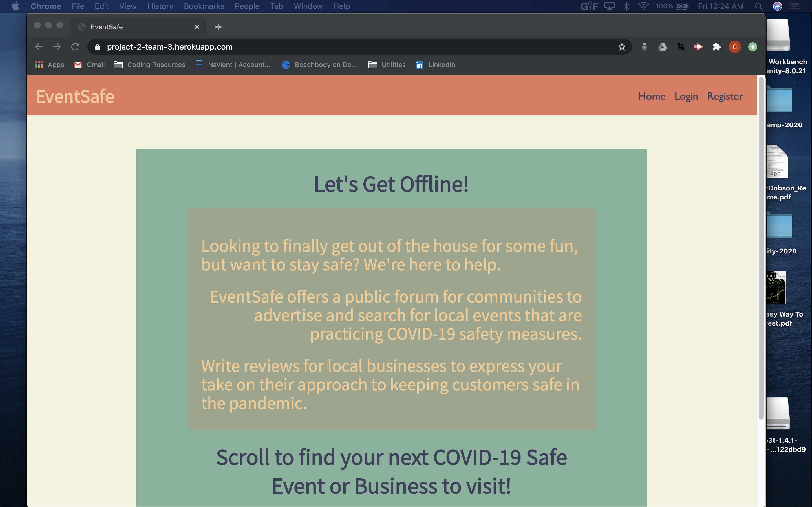Click the Home navigation link
The height and width of the screenshot is (507, 812).
(652, 95)
